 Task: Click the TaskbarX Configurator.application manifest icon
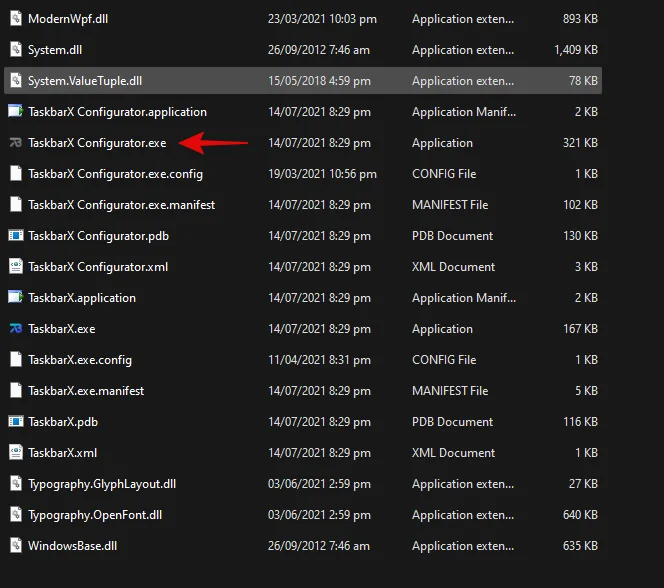16,111
